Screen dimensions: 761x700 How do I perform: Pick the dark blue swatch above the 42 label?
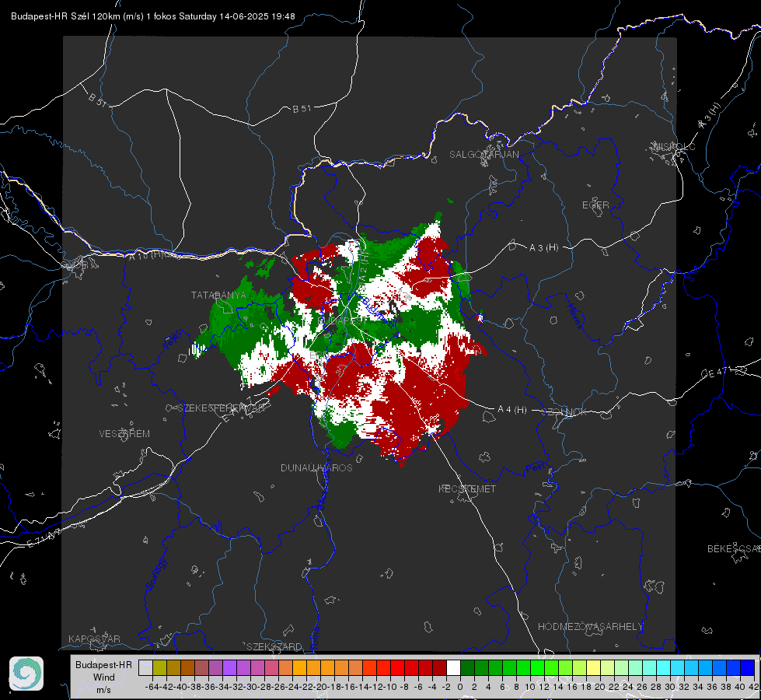pos(748,668)
